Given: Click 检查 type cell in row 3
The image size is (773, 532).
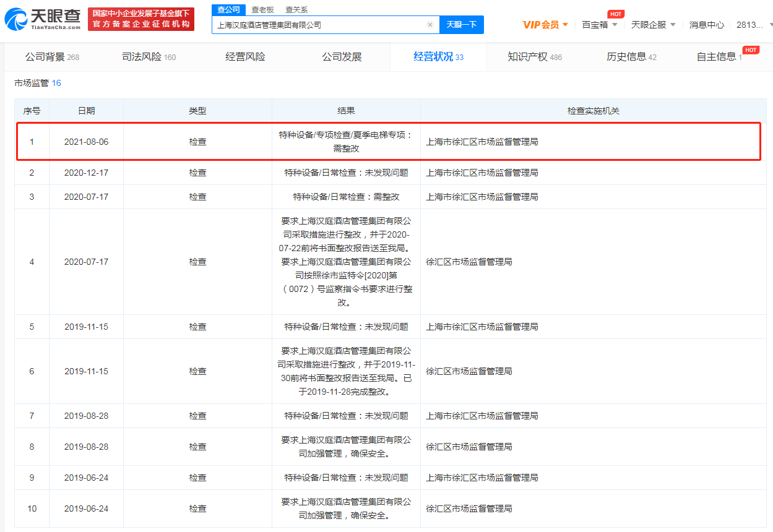Looking at the screenshot, I should click(197, 197).
